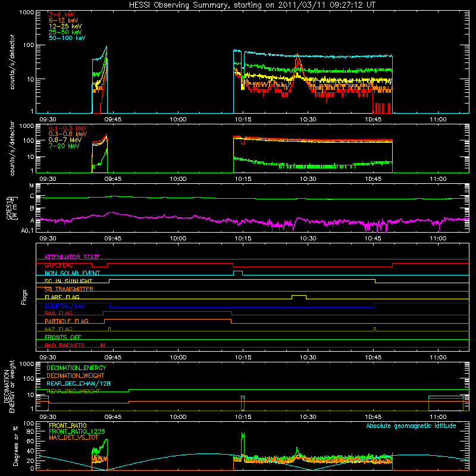Click the FRONT_RATIO legend label
The height and width of the screenshot is (476, 476).
pyautogui.click(x=68, y=425)
